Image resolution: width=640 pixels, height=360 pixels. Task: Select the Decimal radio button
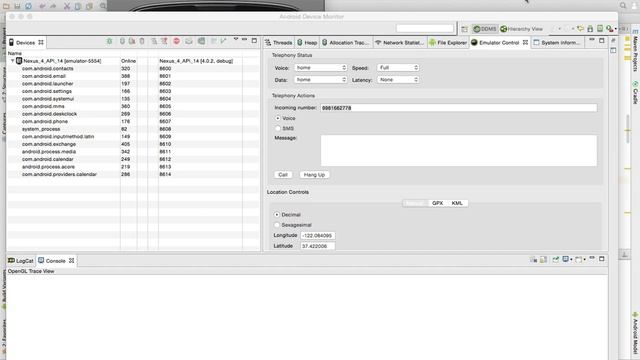[277, 214]
